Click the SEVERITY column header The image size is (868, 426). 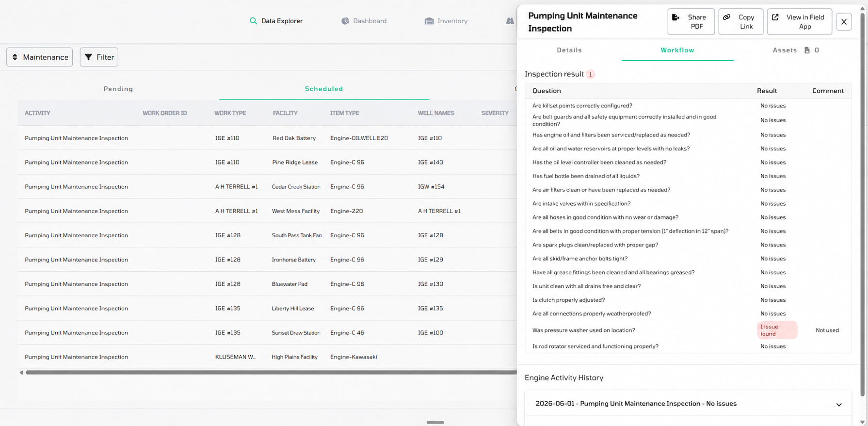[x=495, y=113]
